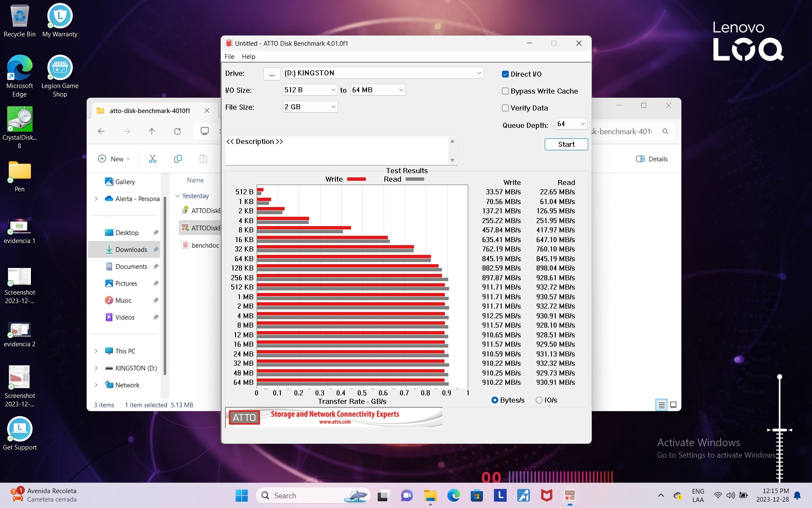812x508 pixels.
Task: Click in the Description text field
Action: pos(337,150)
